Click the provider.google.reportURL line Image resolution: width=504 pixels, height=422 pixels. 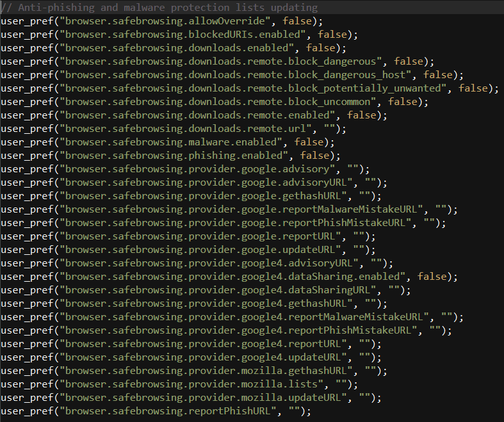click(x=188, y=236)
